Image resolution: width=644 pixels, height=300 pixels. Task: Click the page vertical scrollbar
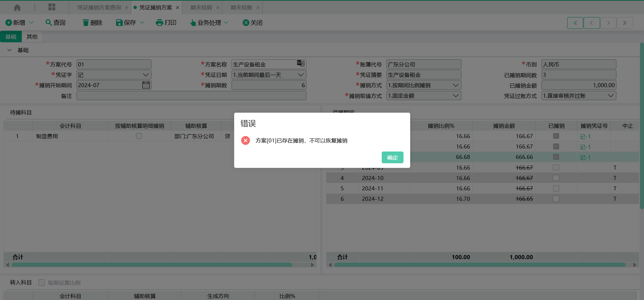(642, 126)
